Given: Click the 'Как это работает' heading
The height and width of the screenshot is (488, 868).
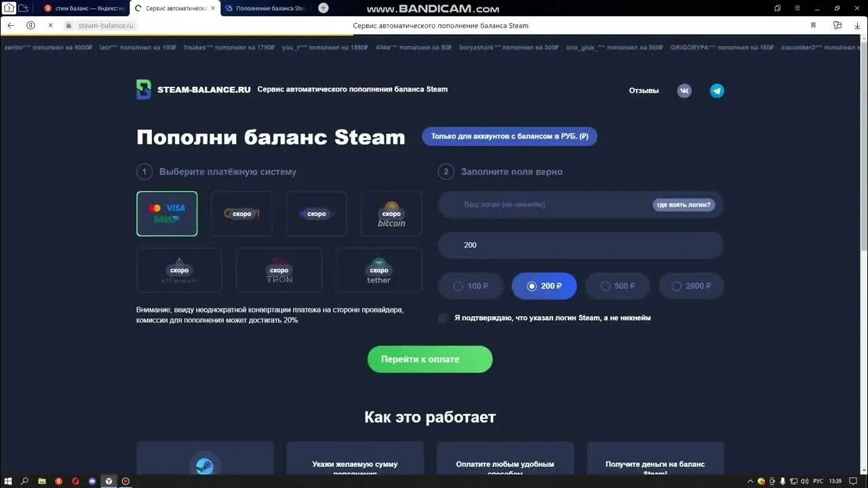Looking at the screenshot, I should point(430,417).
